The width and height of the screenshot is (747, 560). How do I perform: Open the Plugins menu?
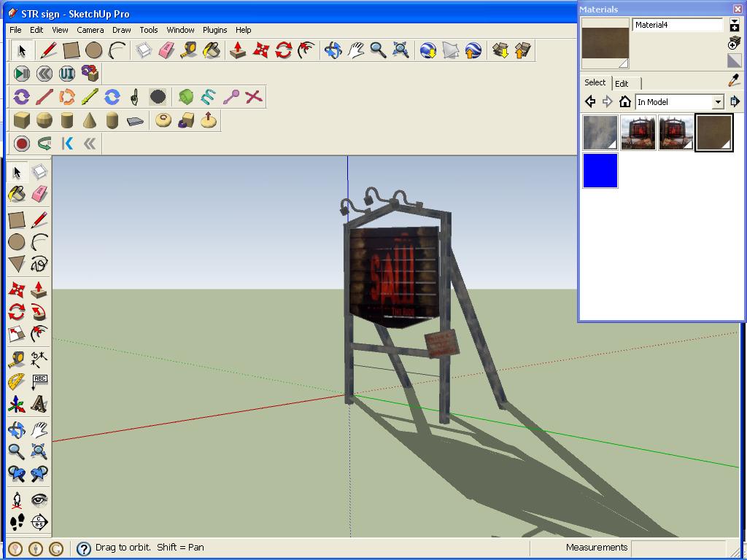point(215,29)
